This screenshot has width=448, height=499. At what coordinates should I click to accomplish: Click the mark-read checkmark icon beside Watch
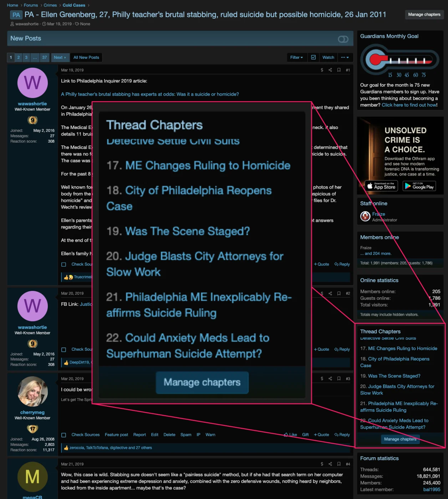(x=313, y=57)
